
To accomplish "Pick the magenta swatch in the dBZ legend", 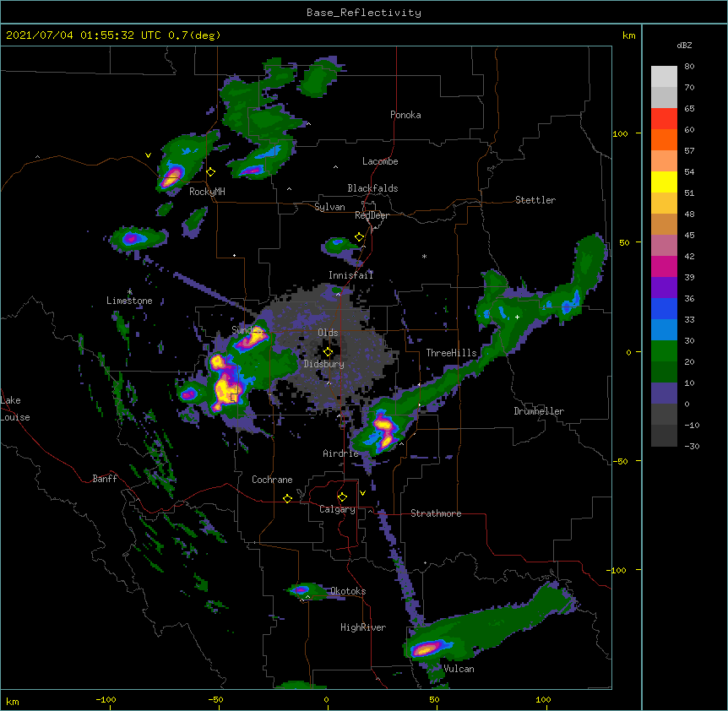I will (x=664, y=266).
